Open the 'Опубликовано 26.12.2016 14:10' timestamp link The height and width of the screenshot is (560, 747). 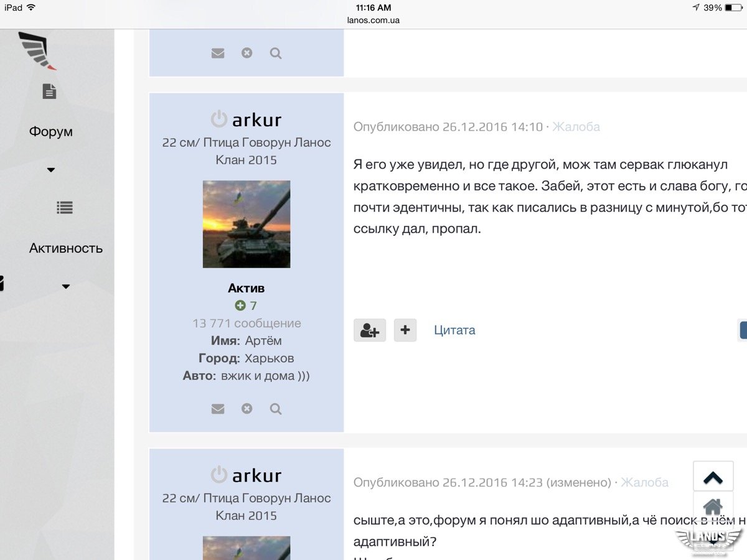[x=448, y=127]
